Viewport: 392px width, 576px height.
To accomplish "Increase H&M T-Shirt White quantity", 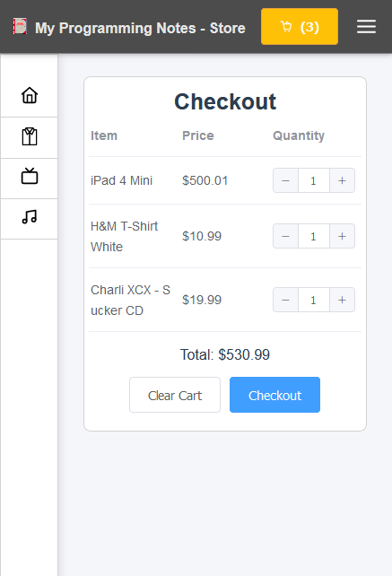I will tap(342, 236).
